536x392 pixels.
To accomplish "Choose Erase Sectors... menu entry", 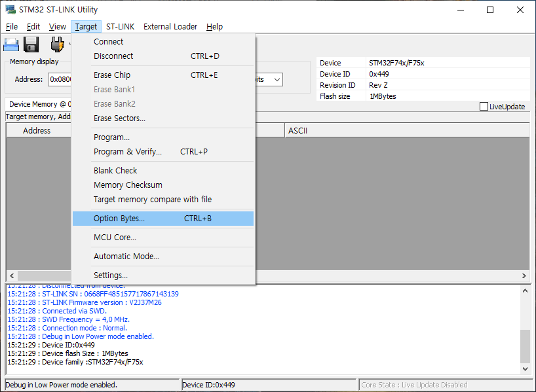I will tap(163, 118).
